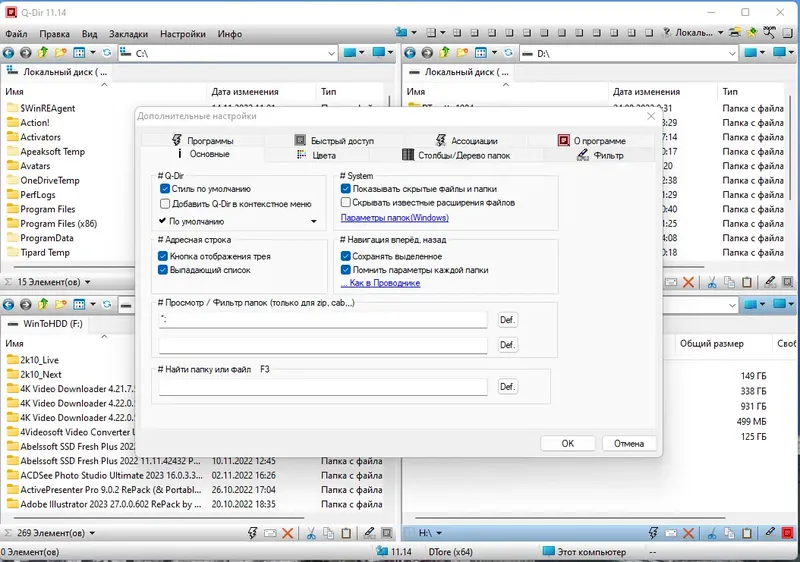Expand the C:\ address bar dropdown
This screenshot has width=800, height=562.
click(x=331, y=53)
